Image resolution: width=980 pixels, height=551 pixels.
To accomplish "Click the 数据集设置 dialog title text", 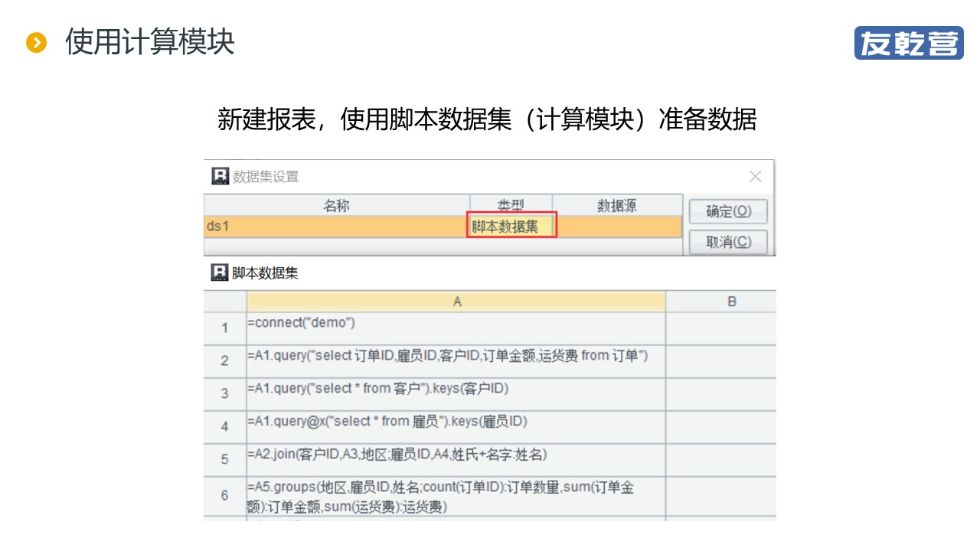I will 265,177.
